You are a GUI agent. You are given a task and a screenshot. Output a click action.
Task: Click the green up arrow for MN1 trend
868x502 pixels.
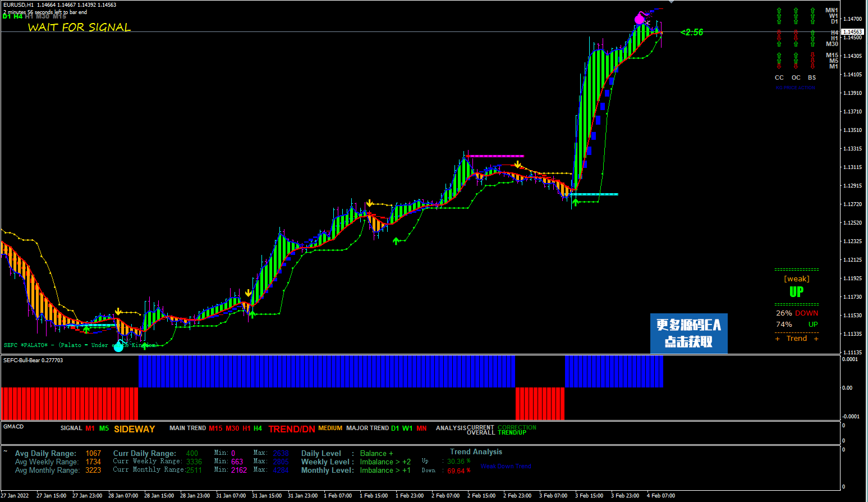point(779,10)
